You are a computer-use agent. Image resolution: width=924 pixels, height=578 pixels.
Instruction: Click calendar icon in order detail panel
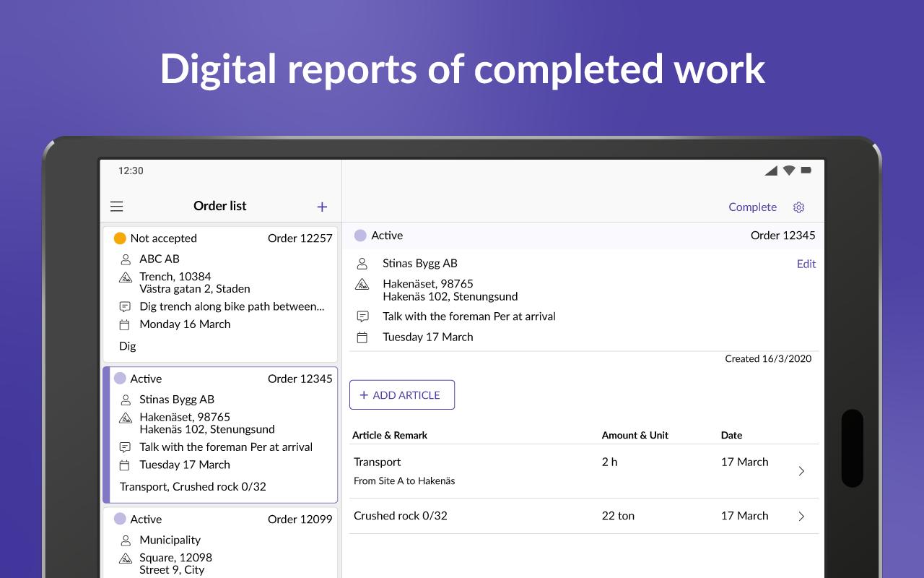pos(362,337)
